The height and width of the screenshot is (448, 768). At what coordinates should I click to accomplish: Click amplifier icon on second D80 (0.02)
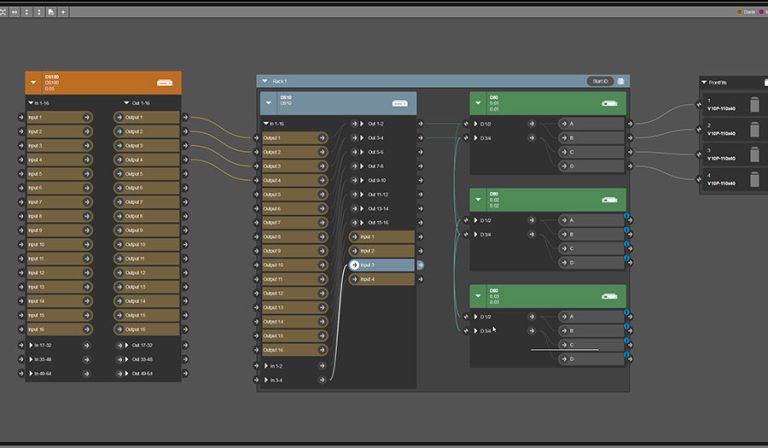[609, 200]
